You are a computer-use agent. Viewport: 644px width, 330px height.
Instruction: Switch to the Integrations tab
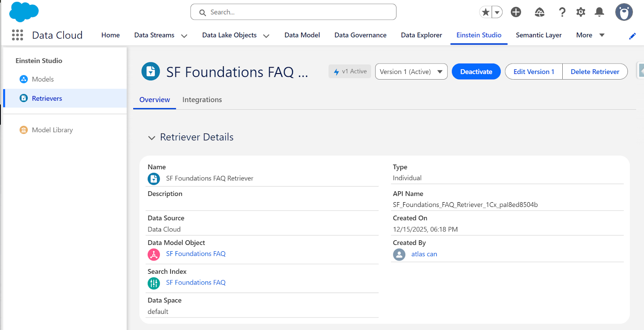(x=202, y=100)
